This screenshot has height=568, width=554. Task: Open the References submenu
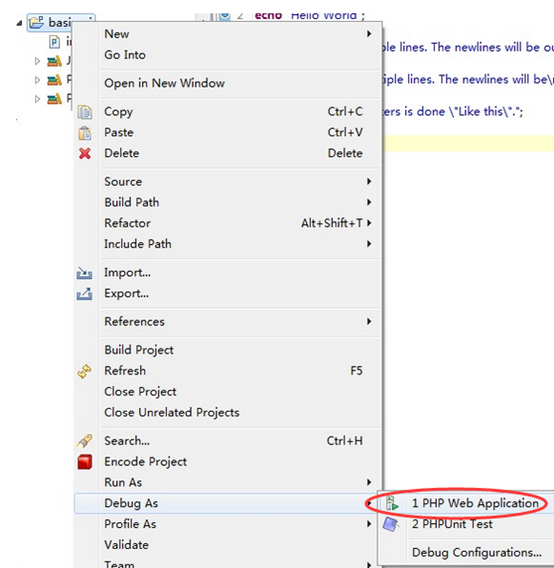[x=228, y=322]
